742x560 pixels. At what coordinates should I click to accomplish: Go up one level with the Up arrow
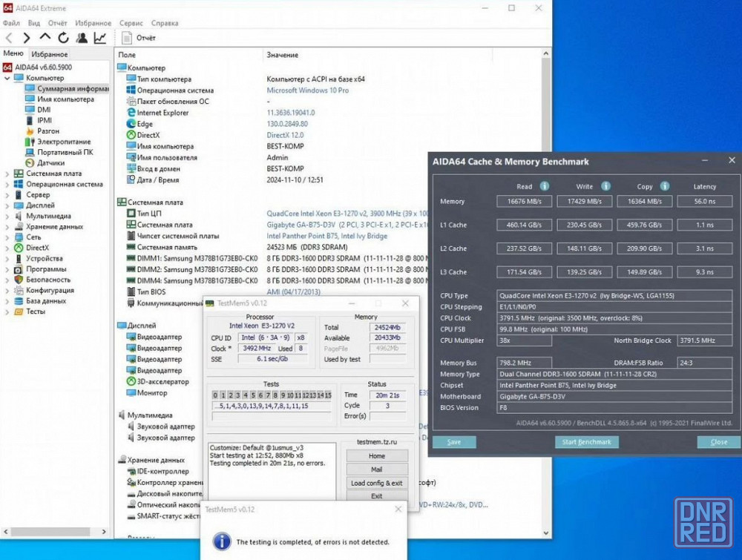coord(45,38)
